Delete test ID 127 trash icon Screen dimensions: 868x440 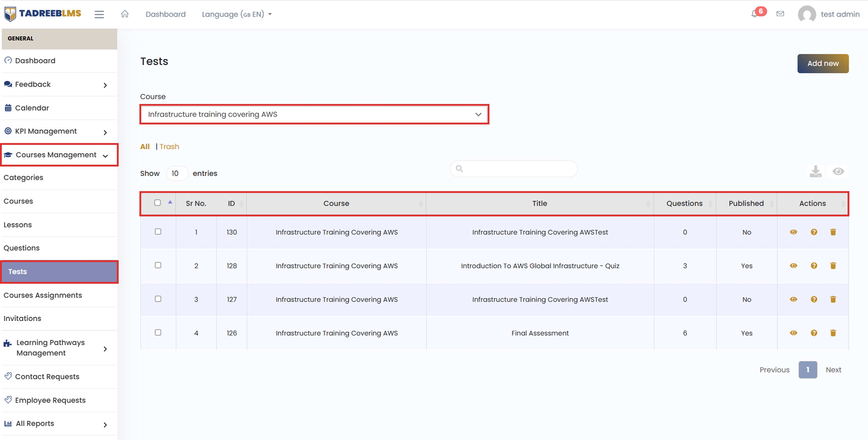pyautogui.click(x=833, y=299)
